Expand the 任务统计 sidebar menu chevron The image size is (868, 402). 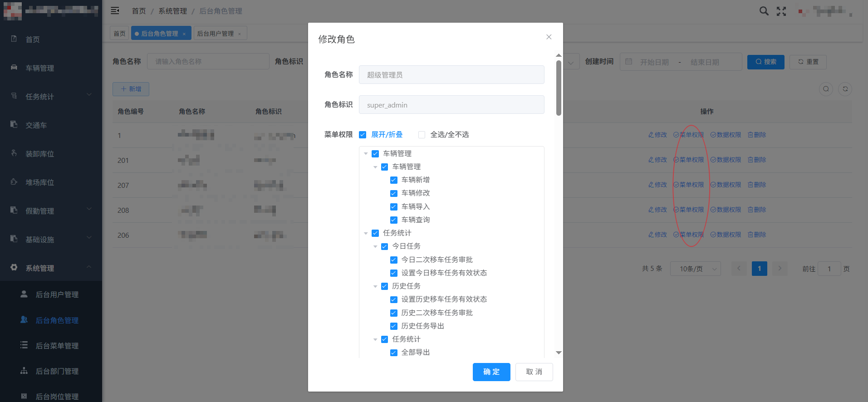click(x=89, y=95)
